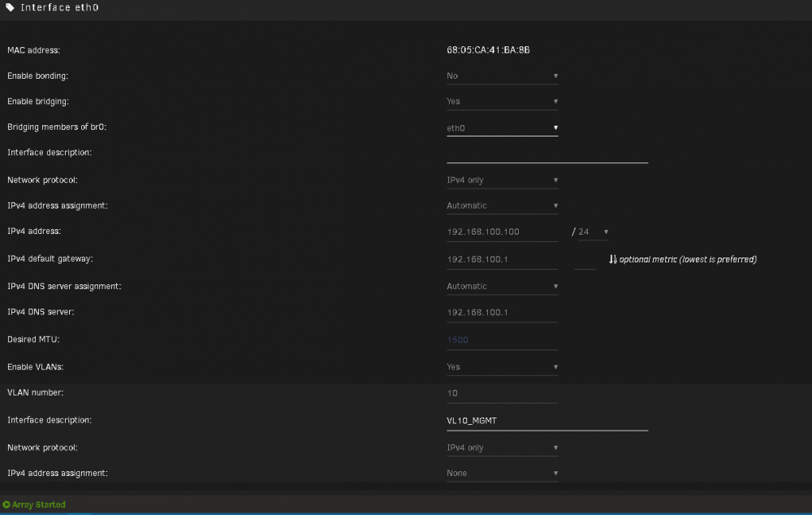Open the /24 subnet mask dropdown
This screenshot has width=812, height=515.
coord(593,232)
